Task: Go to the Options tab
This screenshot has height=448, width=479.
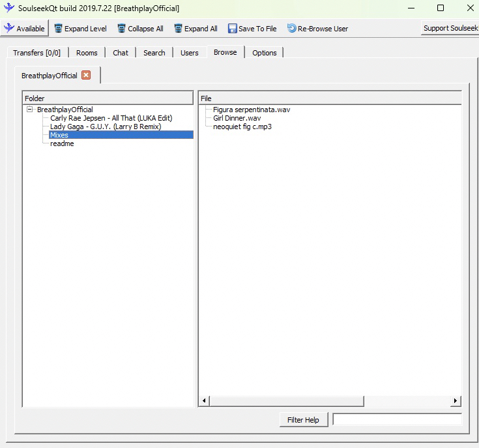Action: point(264,53)
